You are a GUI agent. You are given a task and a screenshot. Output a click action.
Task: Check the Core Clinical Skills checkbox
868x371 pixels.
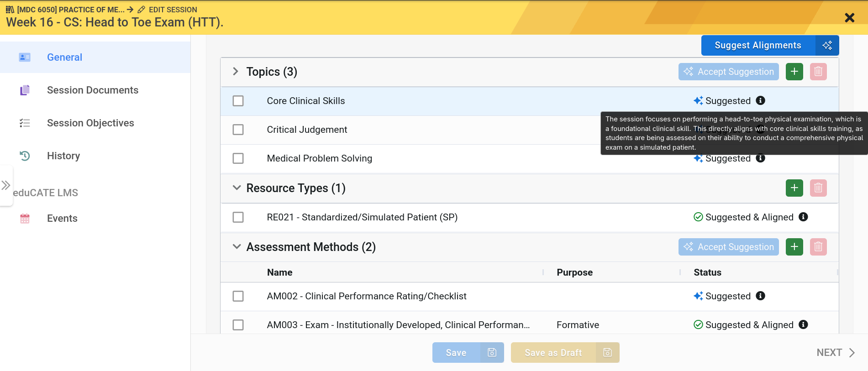click(x=238, y=101)
